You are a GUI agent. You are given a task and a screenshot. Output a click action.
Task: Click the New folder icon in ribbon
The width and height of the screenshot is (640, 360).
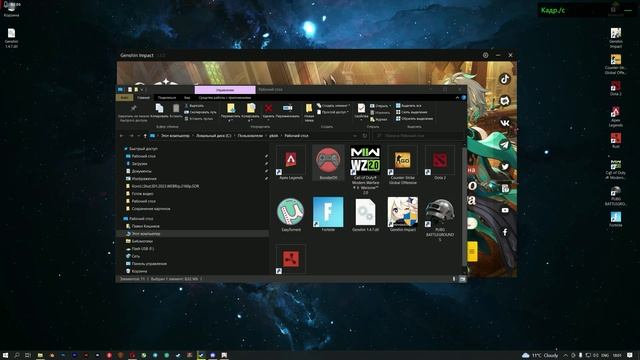(309, 108)
